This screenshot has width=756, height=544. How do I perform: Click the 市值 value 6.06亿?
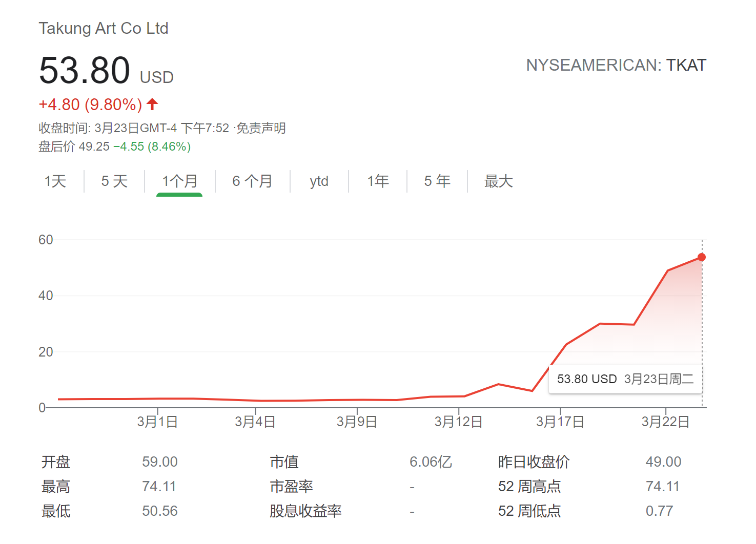click(431, 462)
